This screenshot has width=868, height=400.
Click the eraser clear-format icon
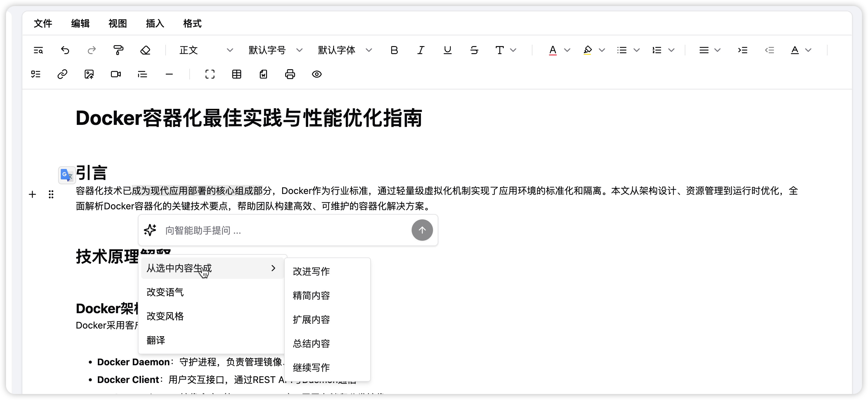tap(145, 50)
